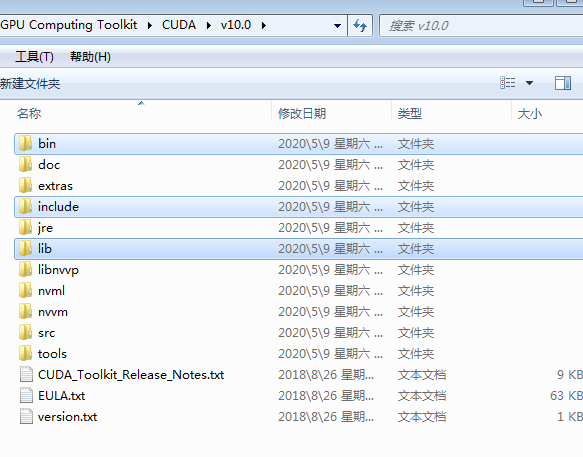Open the 帮助(H) menu
Screen dimensions: 583x457
pos(90,57)
